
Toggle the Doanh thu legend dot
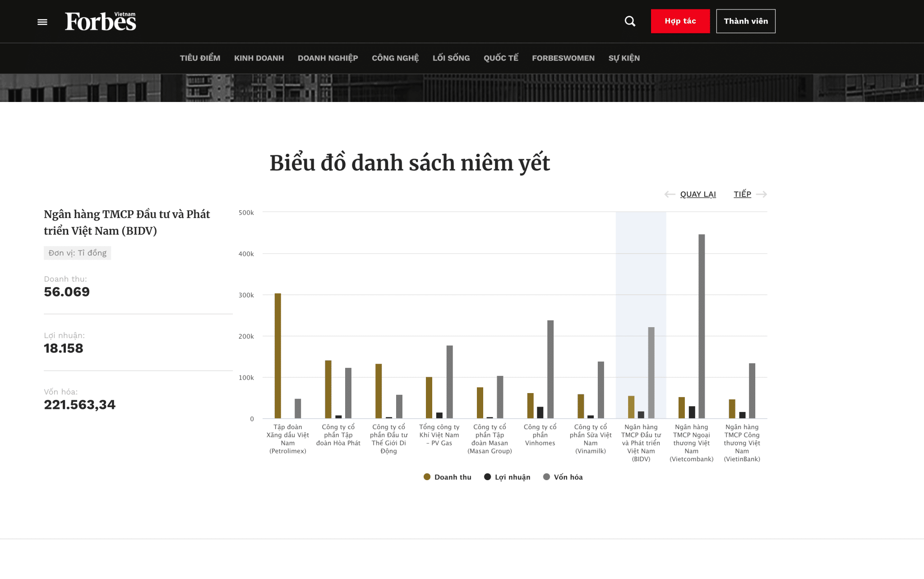tap(427, 477)
